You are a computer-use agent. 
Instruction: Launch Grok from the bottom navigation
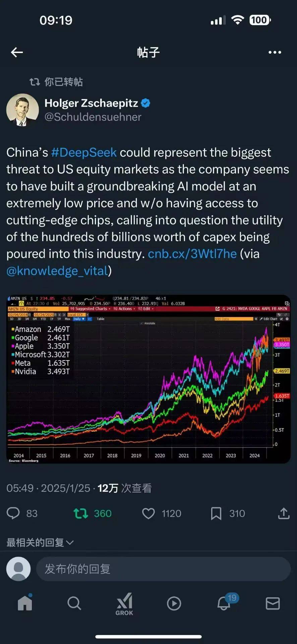[124, 602]
